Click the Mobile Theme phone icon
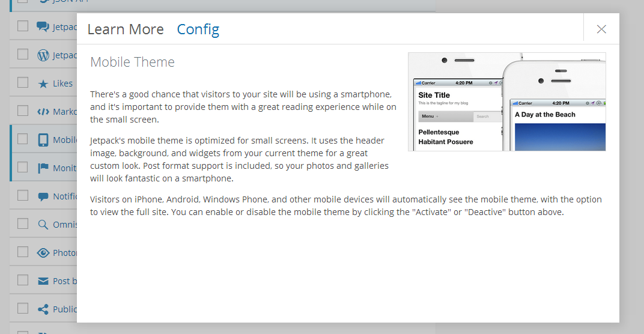The height and width of the screenshot is (334, 644). pos(43,140)
